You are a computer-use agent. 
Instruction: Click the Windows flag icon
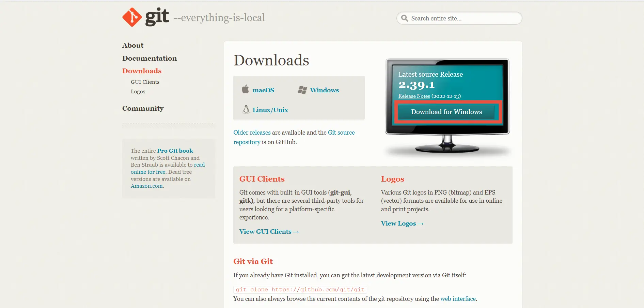pos(302,90)
